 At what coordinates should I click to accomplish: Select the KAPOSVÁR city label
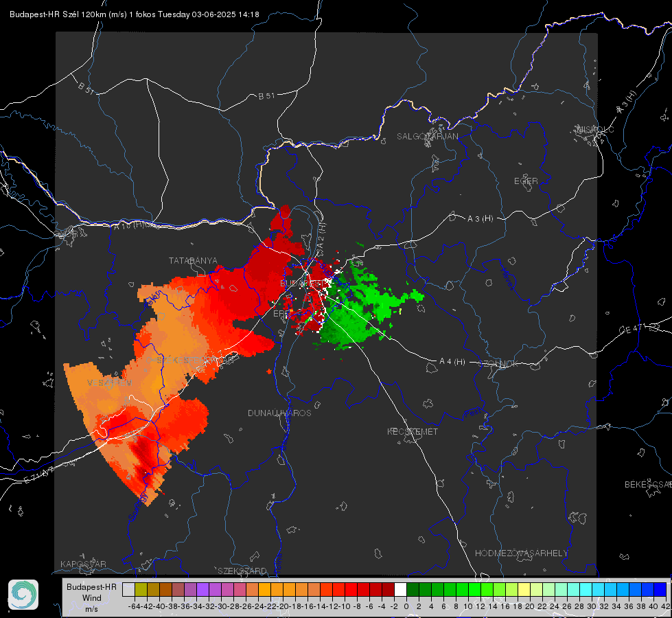point(83,564)
